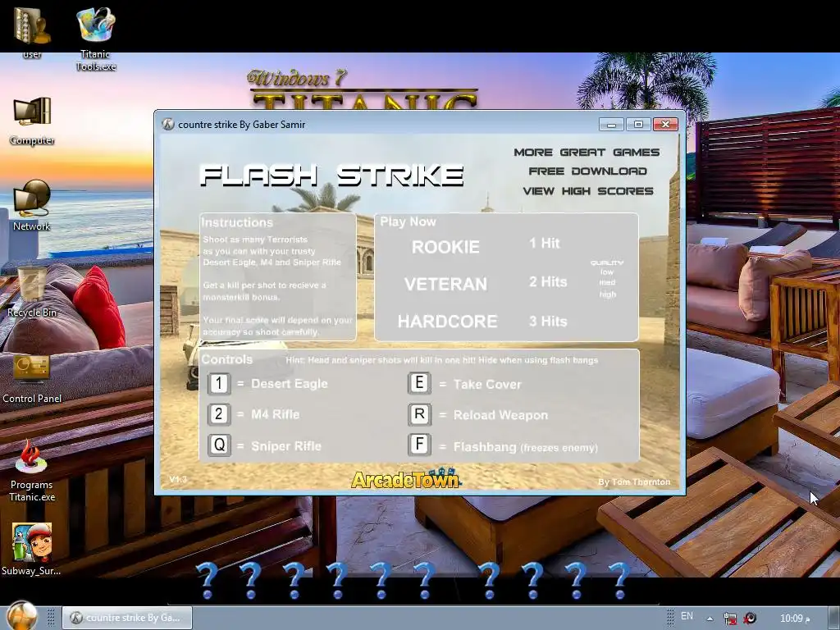Set game quality to low
The width and height of the screenshot is (840, 630).
[x=607, y=272]
